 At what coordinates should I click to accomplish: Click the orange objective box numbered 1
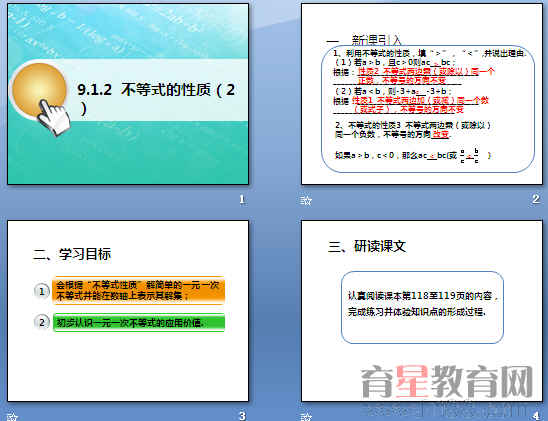click(x=138, y=291)
